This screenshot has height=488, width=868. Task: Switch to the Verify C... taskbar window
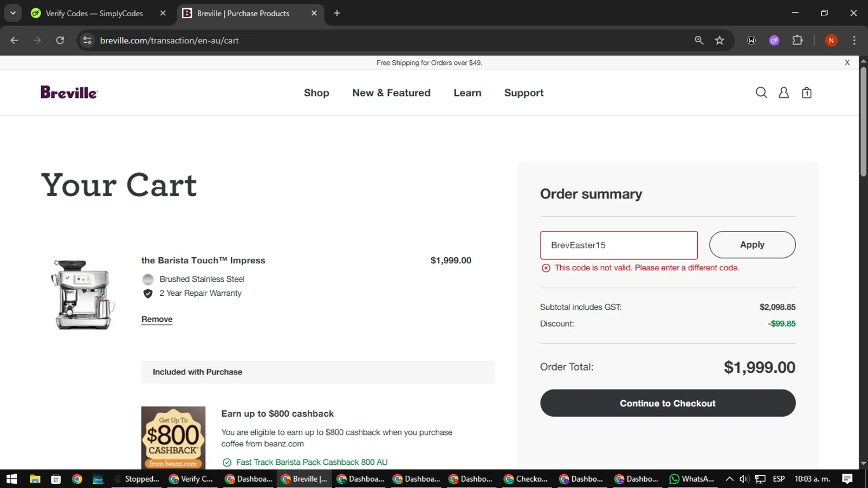click(192, 479)
